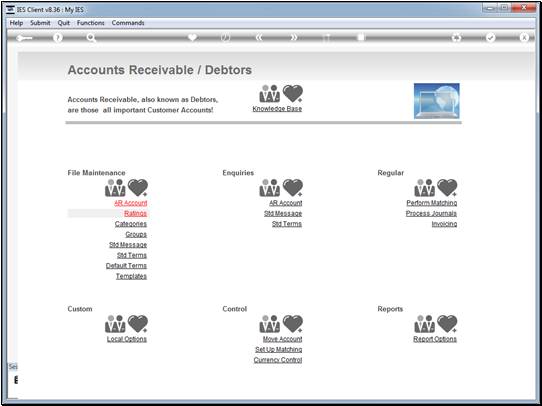Click the heart icon under Reports
The height and width of the screenshot is (406, 542).
[447, 324]
